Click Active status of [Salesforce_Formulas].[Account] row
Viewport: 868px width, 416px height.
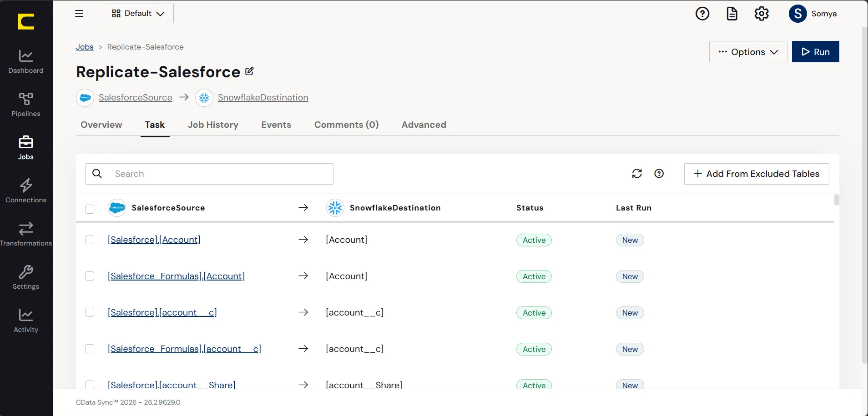click(534, 276)
